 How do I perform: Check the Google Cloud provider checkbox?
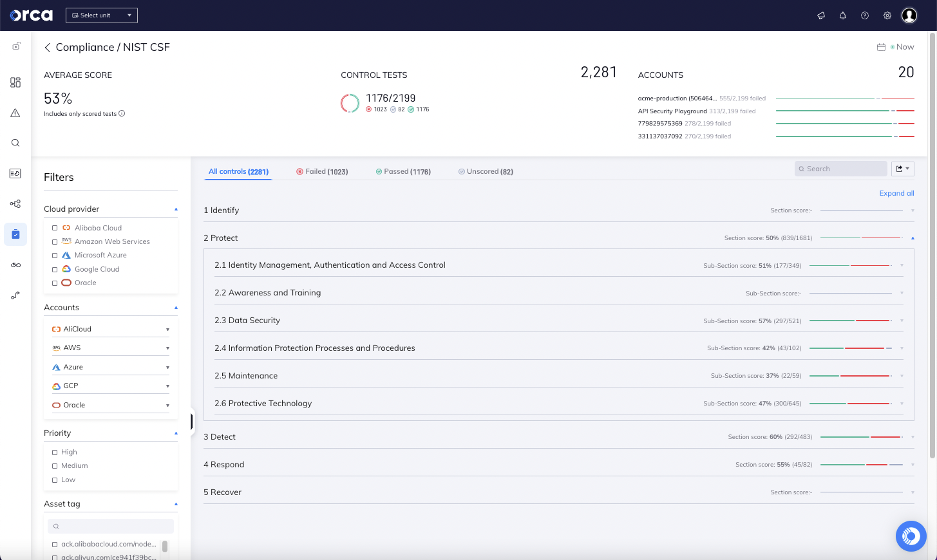(x=55, y=269)
